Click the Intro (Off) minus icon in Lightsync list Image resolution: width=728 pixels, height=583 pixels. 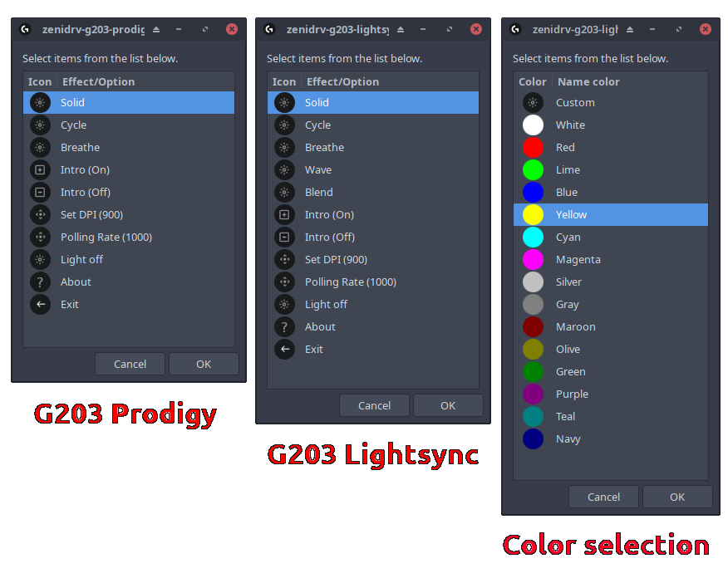pyautogui.click(x=284, y=237)
